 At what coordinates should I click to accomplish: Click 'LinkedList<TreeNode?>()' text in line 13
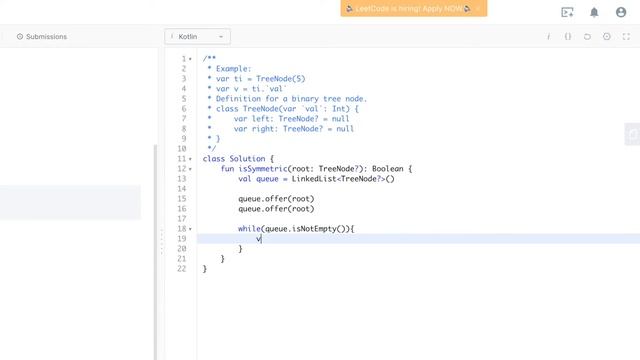[x=343, y=179]
